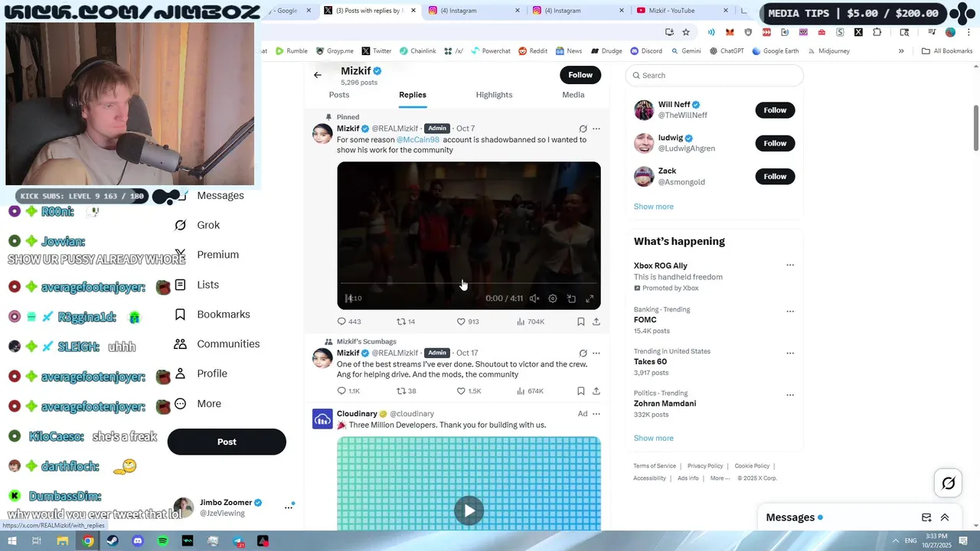Share the pinned Oct 7 post

click(596, 321)
